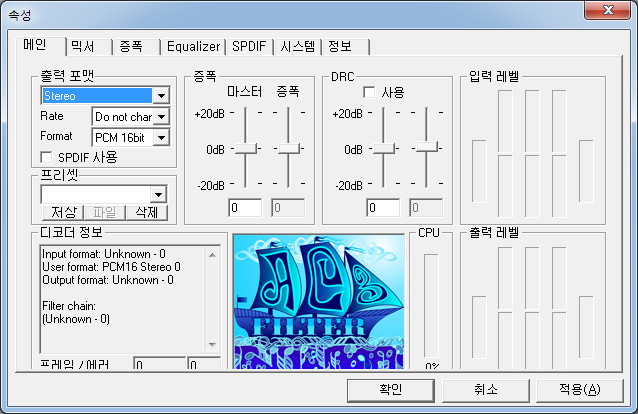The width and height of the screenshot is (638, 414).
Task: Open the Rate dropdown showing Do not change
Action: click(x=162, y=117)
